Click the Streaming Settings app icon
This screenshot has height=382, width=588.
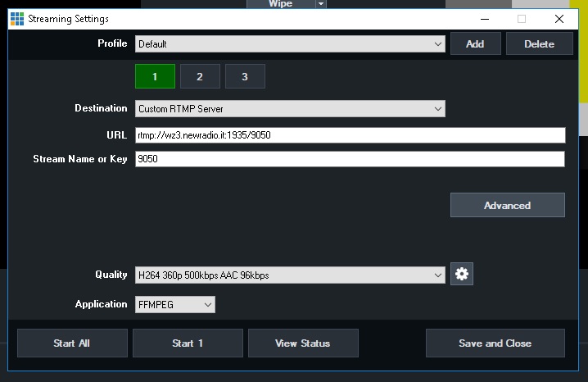coord(16,18)
